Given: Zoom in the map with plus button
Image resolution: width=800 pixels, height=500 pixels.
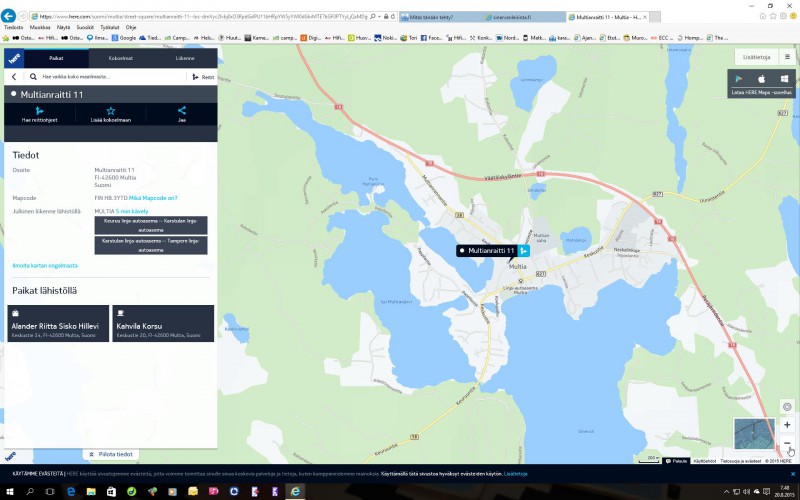Looking at the screenshot, I should pos(787,425).
